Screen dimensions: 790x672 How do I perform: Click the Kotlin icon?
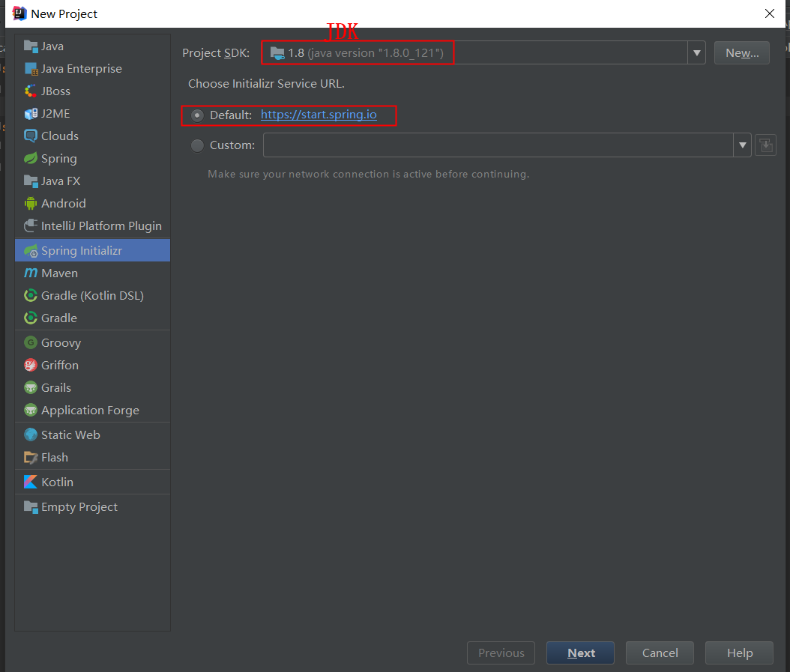coord(31,482)
